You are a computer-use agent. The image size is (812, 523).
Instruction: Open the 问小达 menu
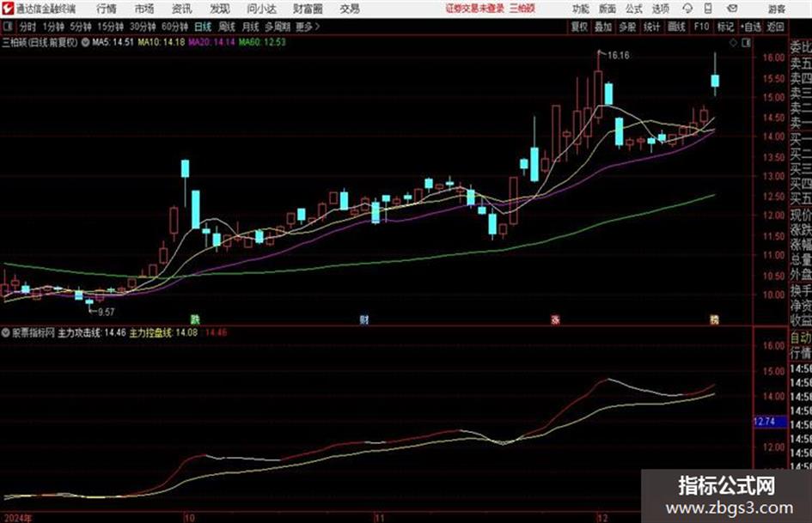261,9
